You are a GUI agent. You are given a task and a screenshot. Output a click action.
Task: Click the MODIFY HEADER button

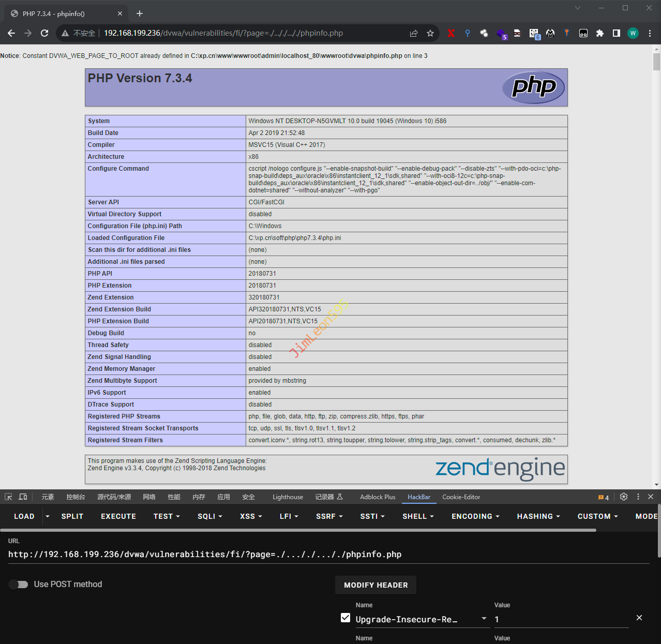375,585
